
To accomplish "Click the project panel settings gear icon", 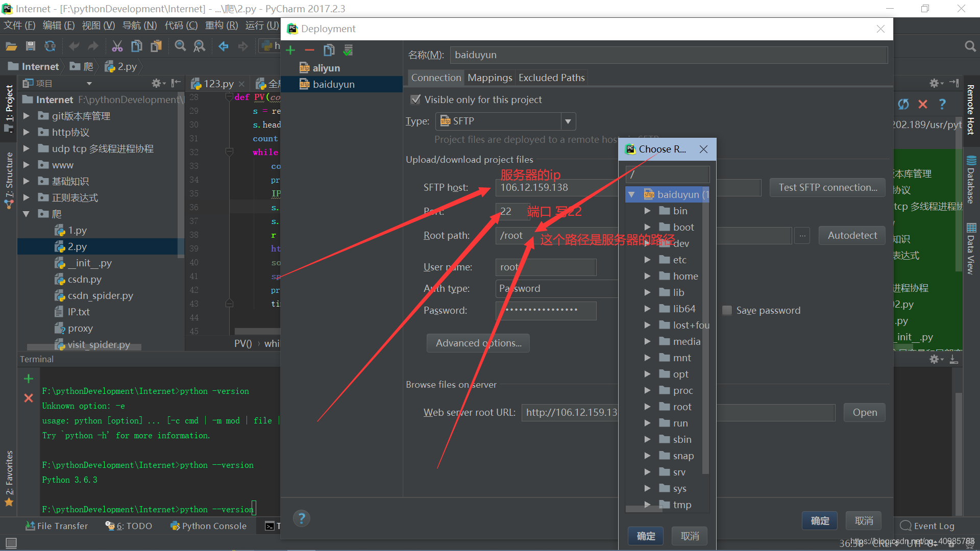I will coord(156,83).
